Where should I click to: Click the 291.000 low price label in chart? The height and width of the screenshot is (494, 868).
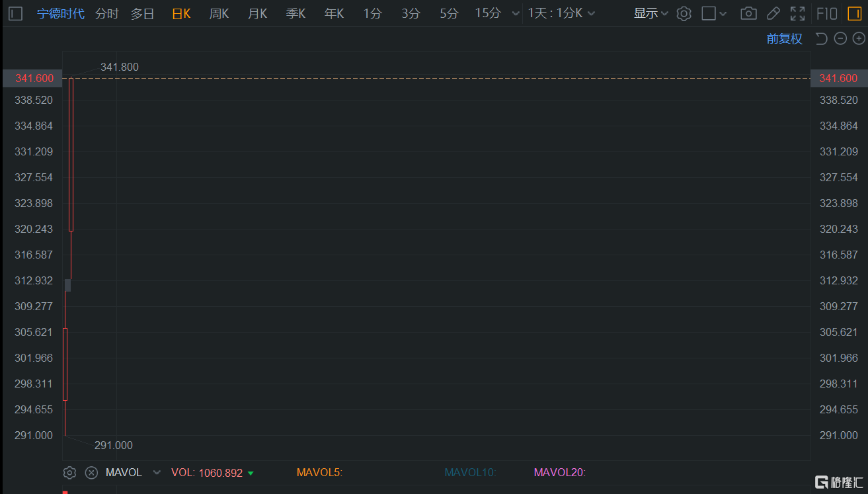click(x=114, y=446)
